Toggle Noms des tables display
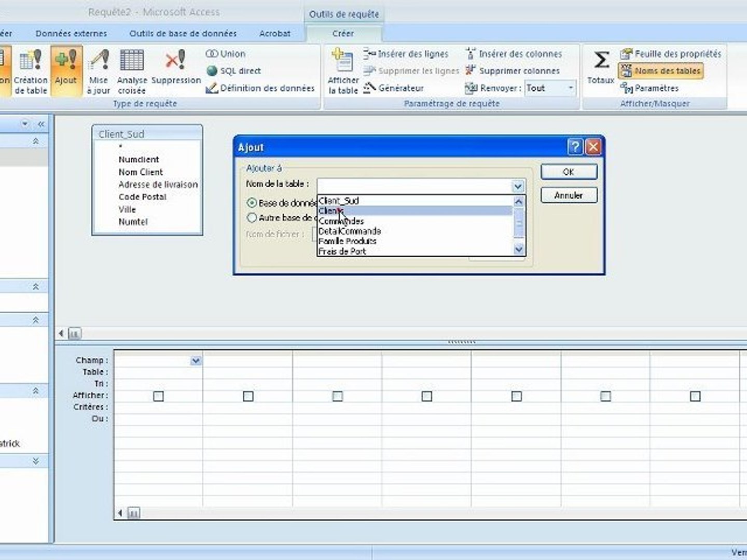The width and height of the screenshot is (747, 560). [661, 71]
